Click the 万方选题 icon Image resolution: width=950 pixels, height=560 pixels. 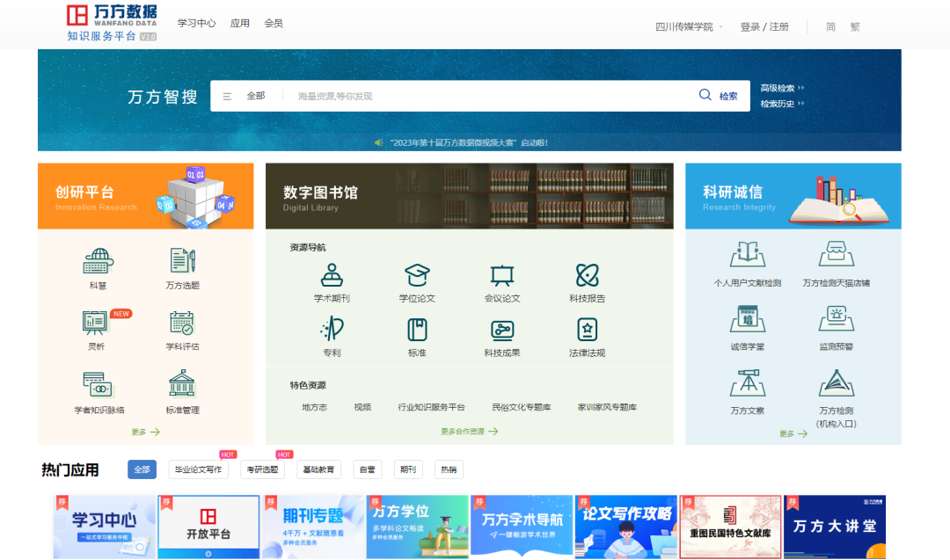point(182,261)
